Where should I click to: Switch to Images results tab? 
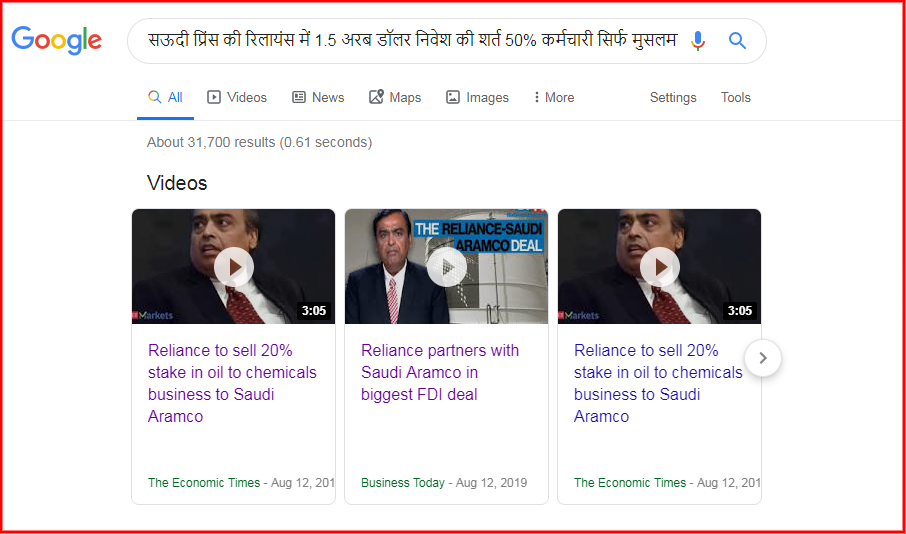(x=477, y=97)
